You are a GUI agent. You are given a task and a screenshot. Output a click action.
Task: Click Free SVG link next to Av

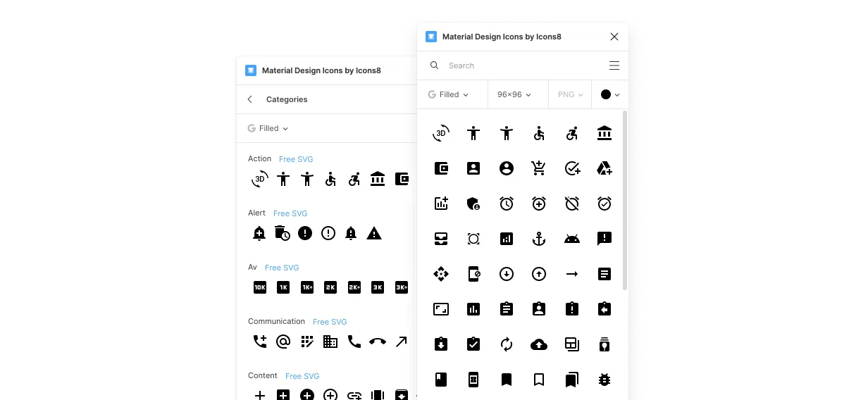[282, 268]
